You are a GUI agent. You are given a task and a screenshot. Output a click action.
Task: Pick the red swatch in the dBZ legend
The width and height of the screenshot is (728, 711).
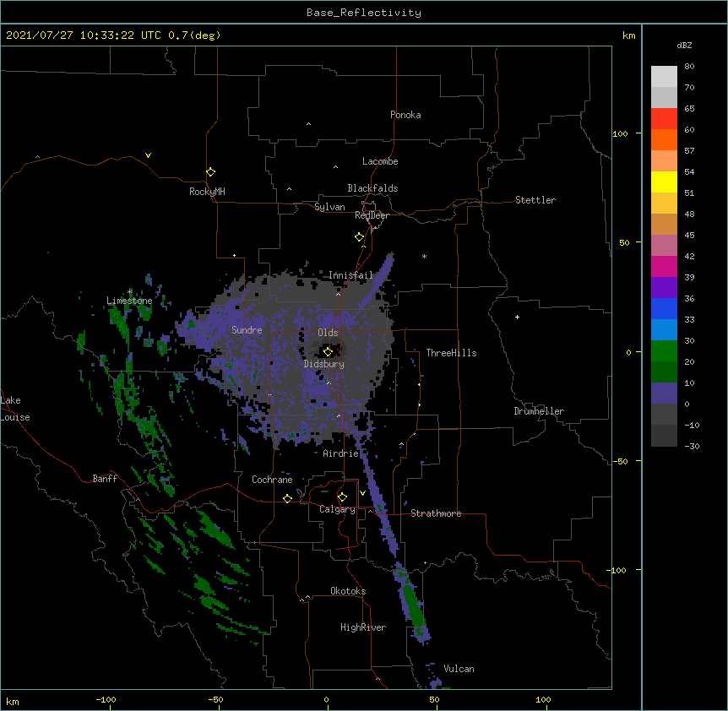point(664,118)
